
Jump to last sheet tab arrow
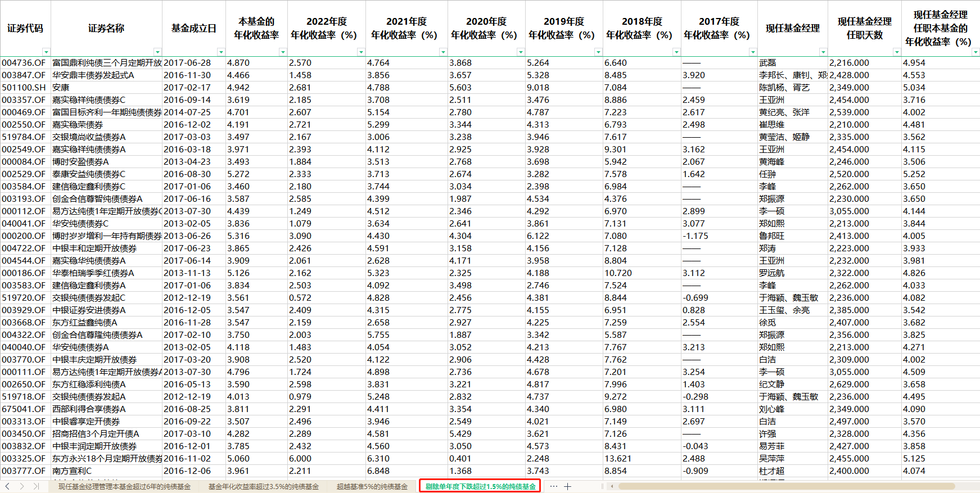tap(36, 486)
